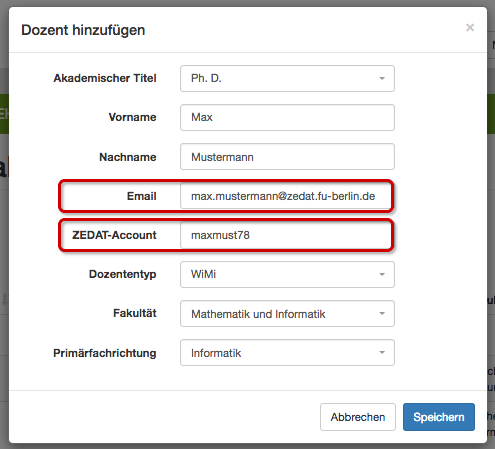Click the Primärfachrichtung label
Image resolution: width=495 pixels, height=449 pixels.
tap(105, 353)
